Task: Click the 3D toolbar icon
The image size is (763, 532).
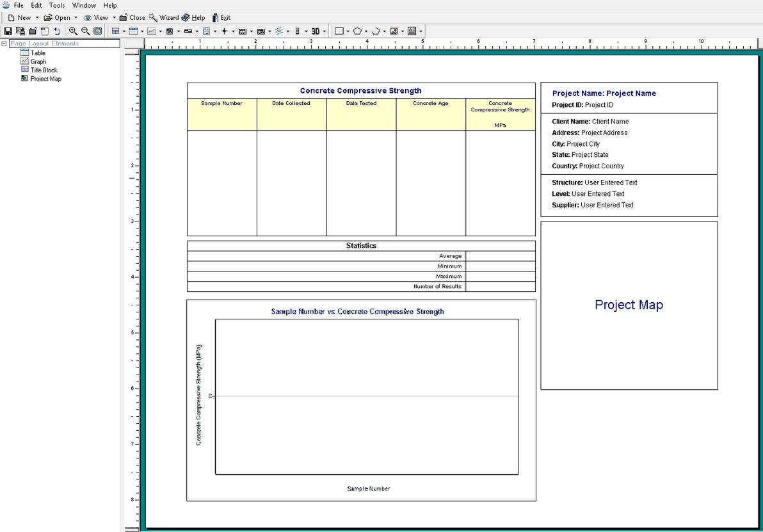Action: (315, 31)
